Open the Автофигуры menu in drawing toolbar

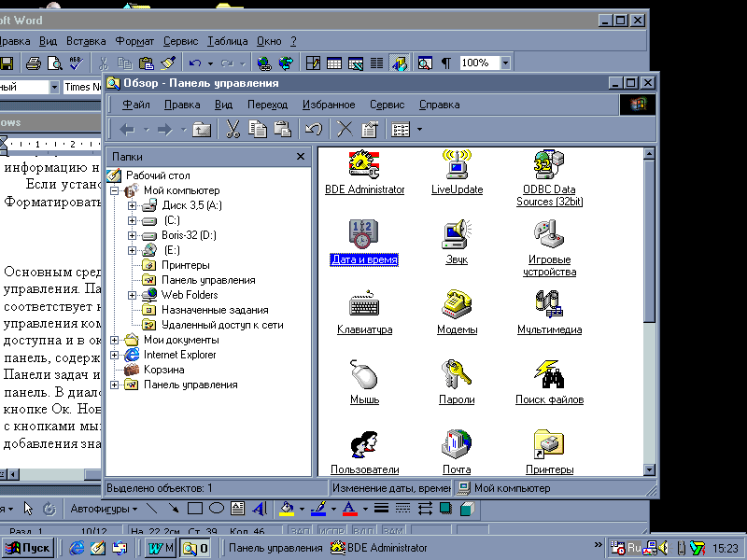coord(104,509)
